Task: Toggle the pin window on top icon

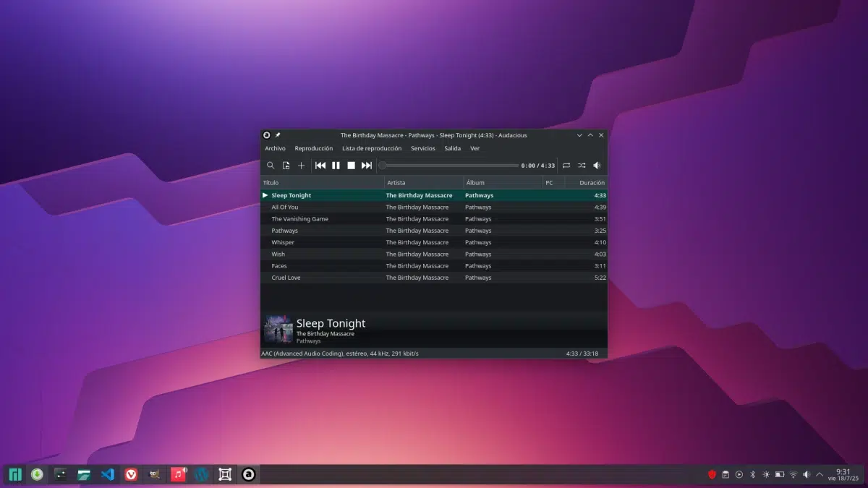Action: point(277,135)
